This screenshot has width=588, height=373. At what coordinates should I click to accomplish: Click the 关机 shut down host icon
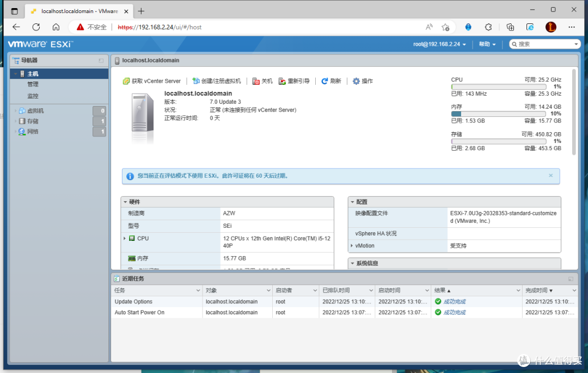256,80
